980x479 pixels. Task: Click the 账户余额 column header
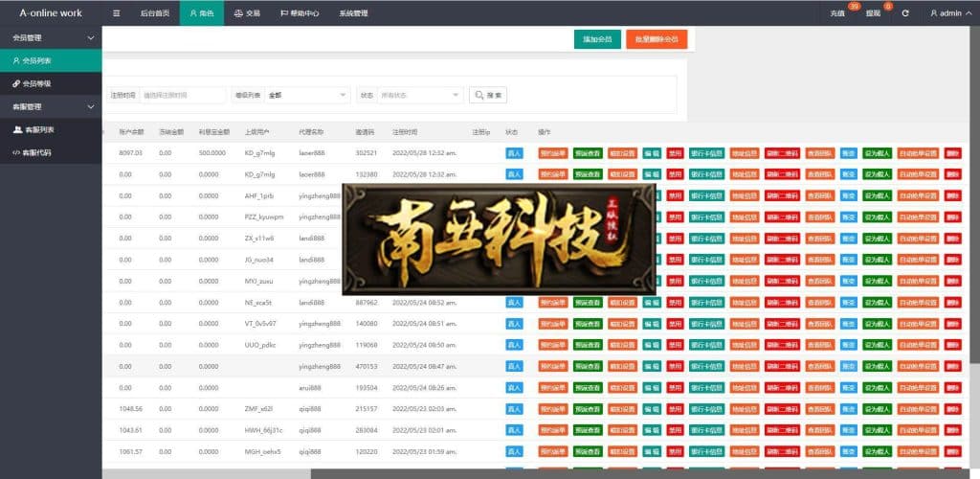coord(131,132)
